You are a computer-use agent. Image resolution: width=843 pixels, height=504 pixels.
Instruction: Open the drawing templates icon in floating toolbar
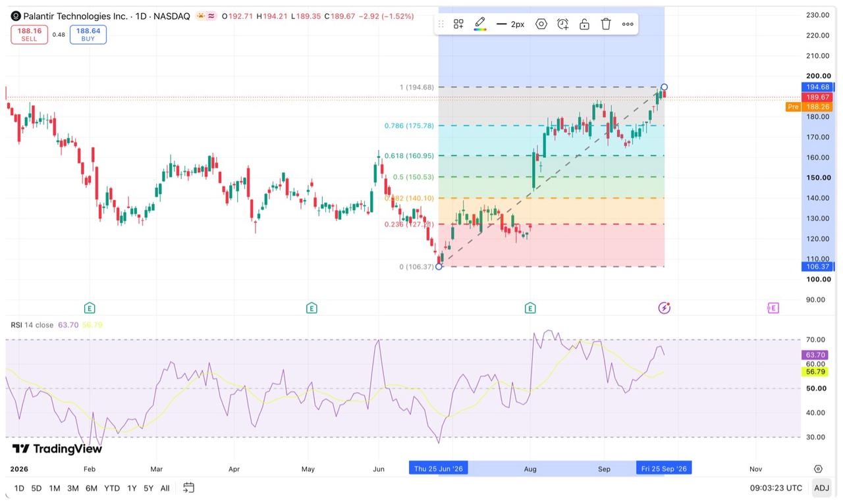click(x=458, y=24)
